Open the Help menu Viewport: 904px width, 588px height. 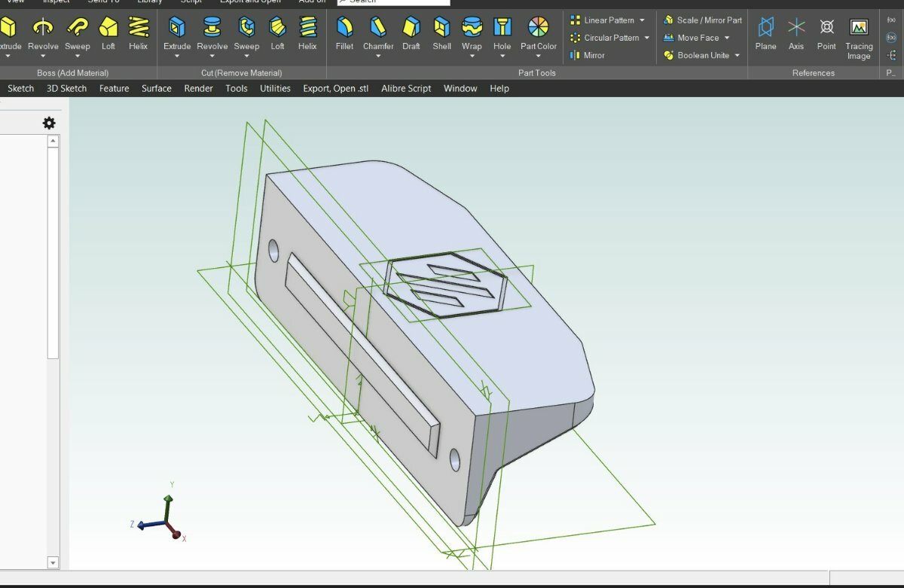(x=499, y=88)
